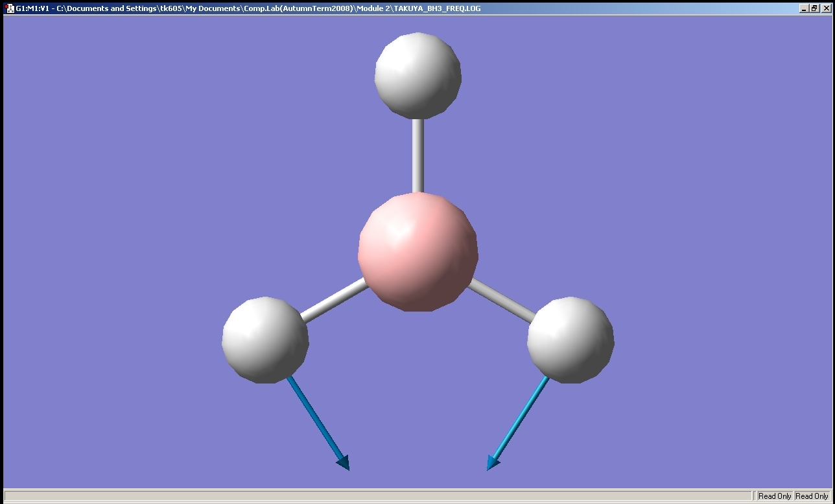
Task: Pick the lower-left hydrogen atom
Action: 265,340
